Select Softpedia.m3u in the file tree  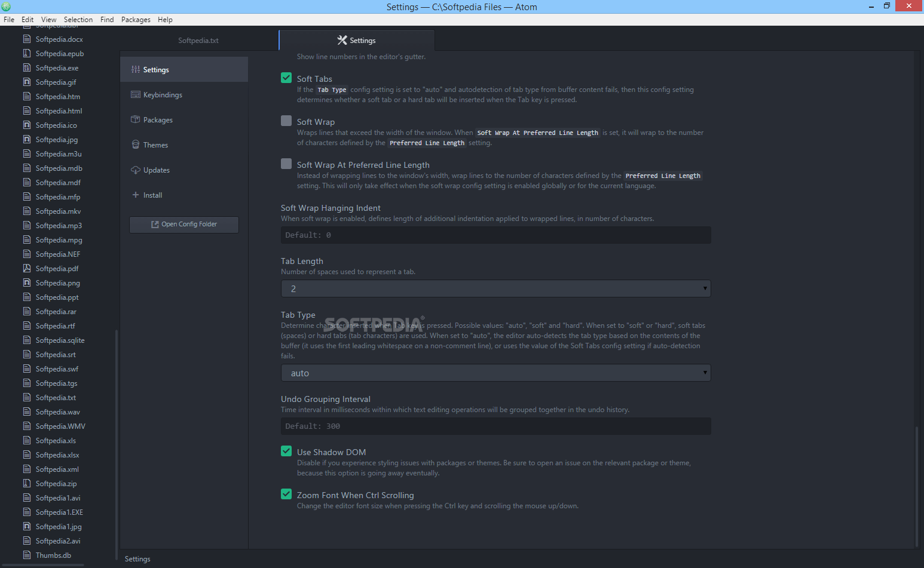tap(59, 153)
